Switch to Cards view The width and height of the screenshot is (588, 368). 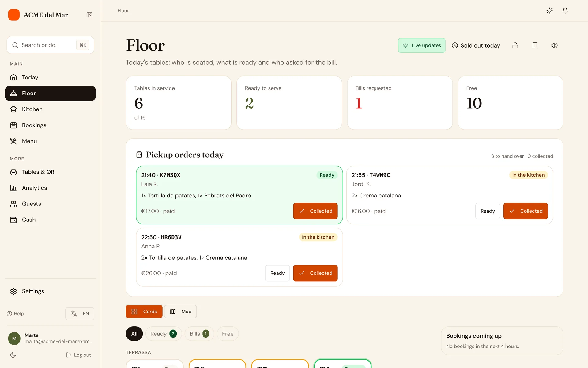(x=144, y=312)
